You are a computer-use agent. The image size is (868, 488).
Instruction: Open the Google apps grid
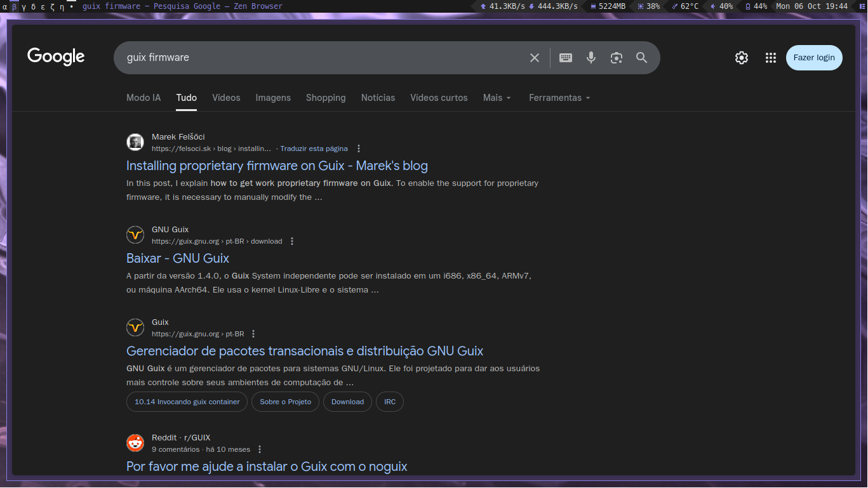click(771, 58)
